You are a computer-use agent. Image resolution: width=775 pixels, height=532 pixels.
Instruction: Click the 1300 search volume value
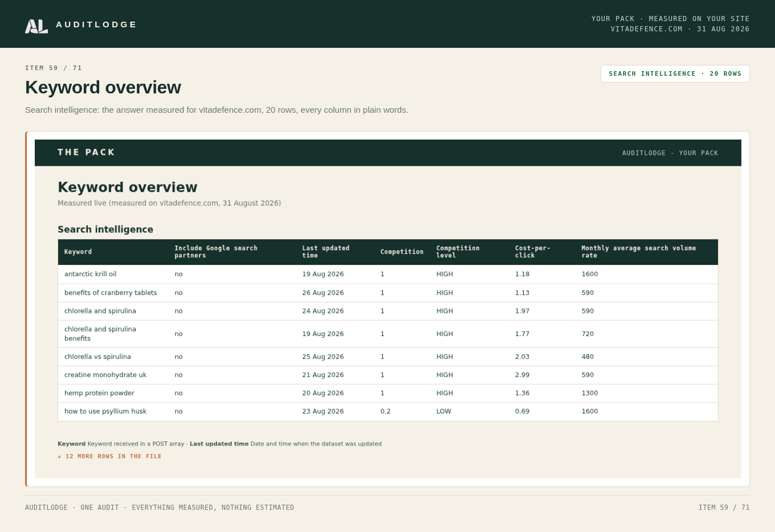pyautogui.click(x=590, y=393)
